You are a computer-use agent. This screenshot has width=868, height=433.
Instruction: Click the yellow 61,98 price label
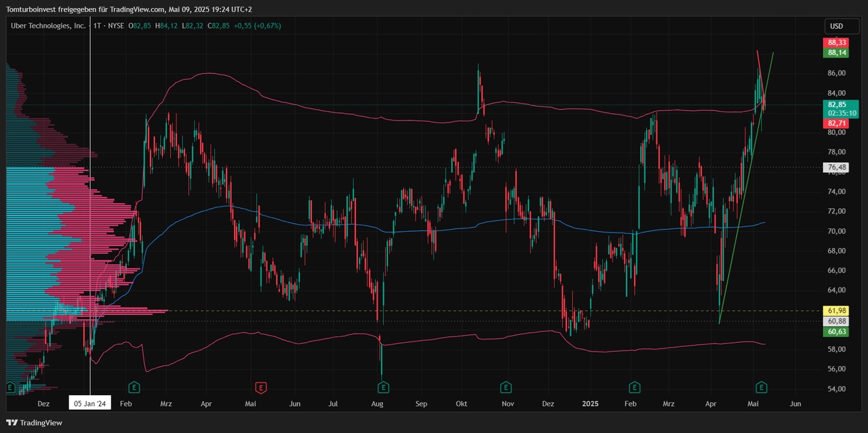click(x=837, y=310)
